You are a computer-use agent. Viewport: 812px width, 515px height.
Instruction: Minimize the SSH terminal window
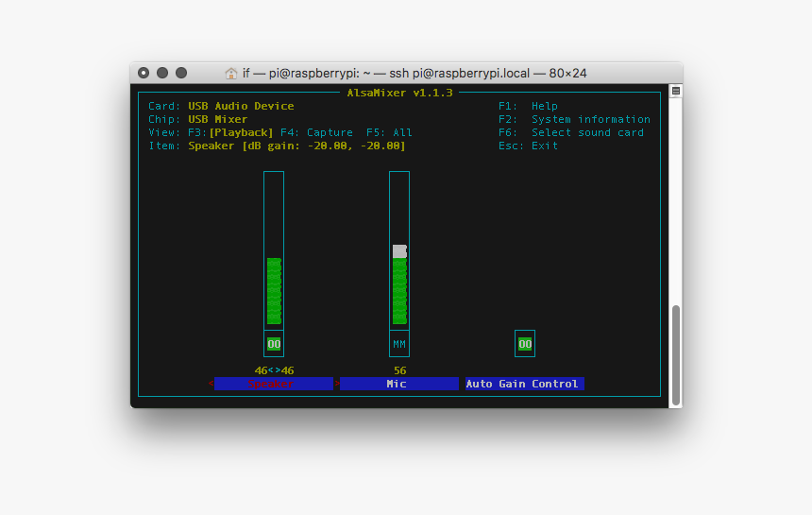click(x=162, y=73)
